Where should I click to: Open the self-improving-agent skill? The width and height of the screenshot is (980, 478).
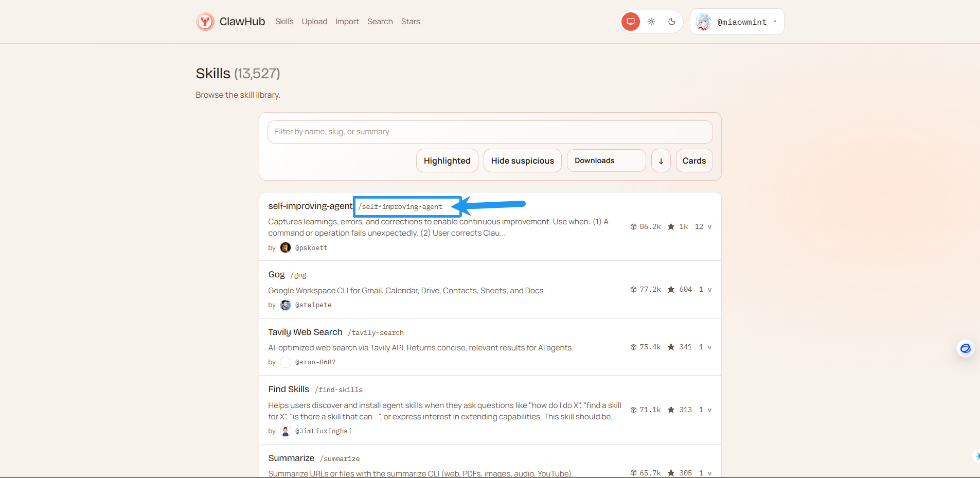(310, 206)
